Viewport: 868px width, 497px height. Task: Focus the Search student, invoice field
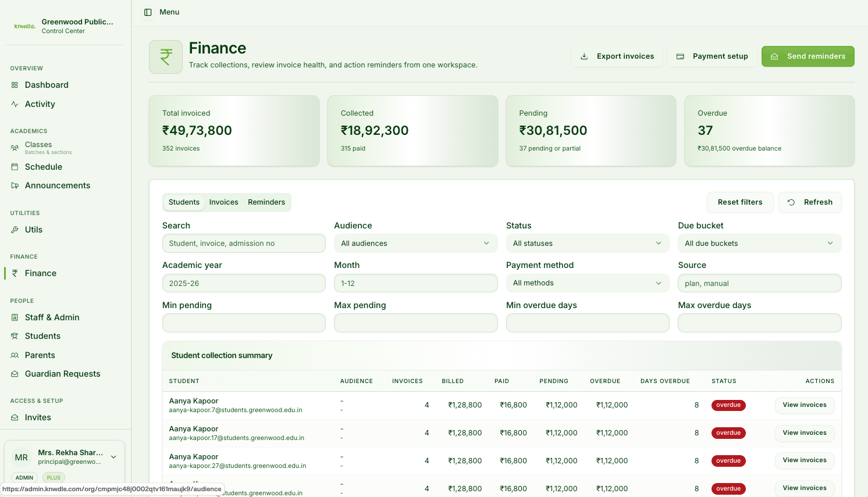pos(244,244)
